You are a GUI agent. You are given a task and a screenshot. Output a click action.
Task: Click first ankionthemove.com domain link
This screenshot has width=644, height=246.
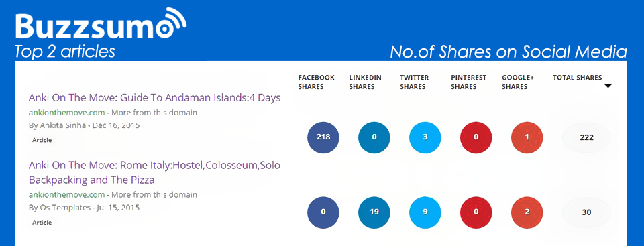coord(66,112)
